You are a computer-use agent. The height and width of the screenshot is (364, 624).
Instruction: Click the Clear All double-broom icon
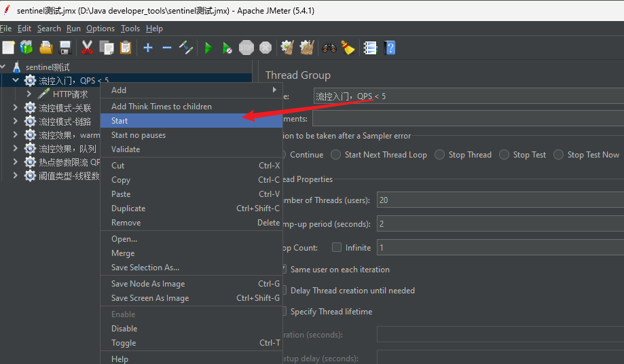[307, 48]
